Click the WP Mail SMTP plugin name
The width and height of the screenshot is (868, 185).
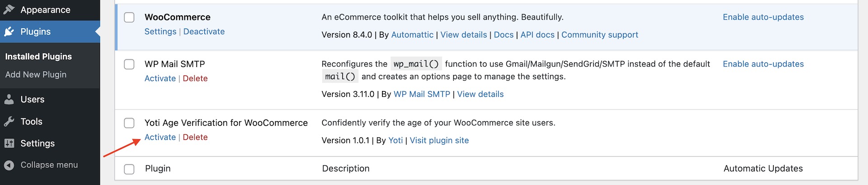[175, 64]
